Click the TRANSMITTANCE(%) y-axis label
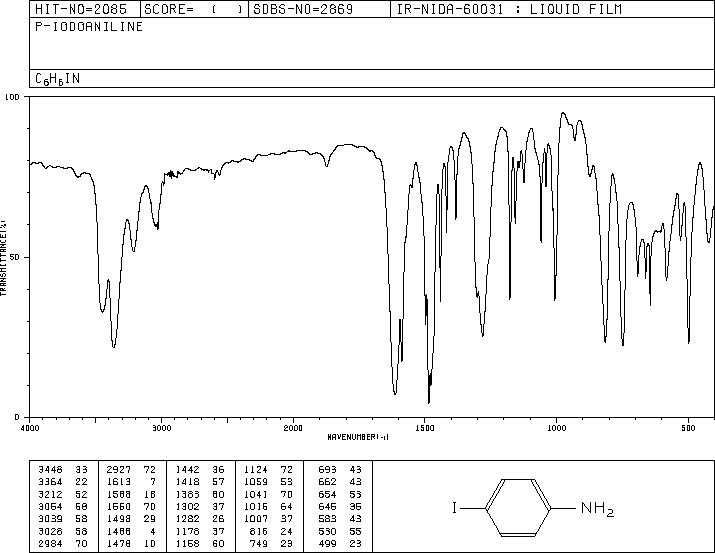 pyautogui.click(x=4, y=258)
